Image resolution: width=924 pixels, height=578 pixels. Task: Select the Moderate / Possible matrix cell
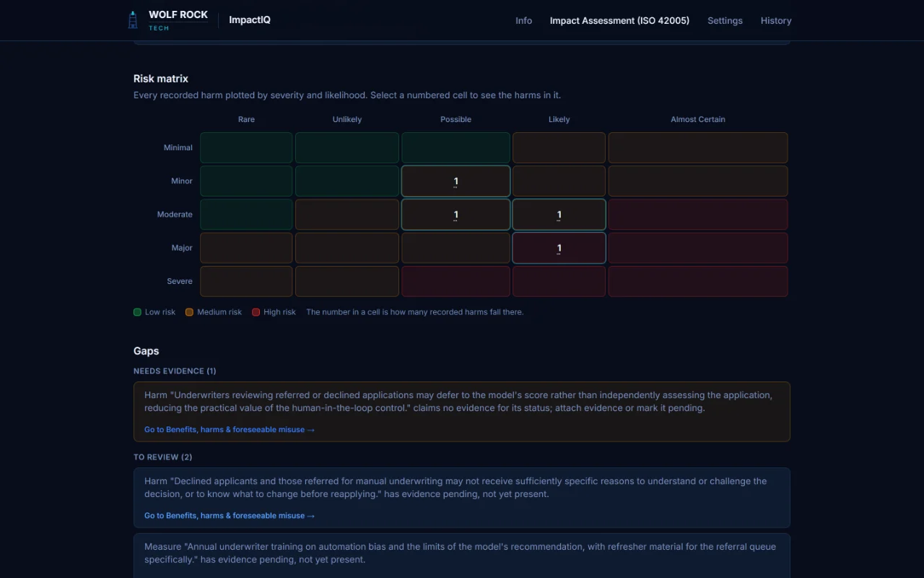456,215
